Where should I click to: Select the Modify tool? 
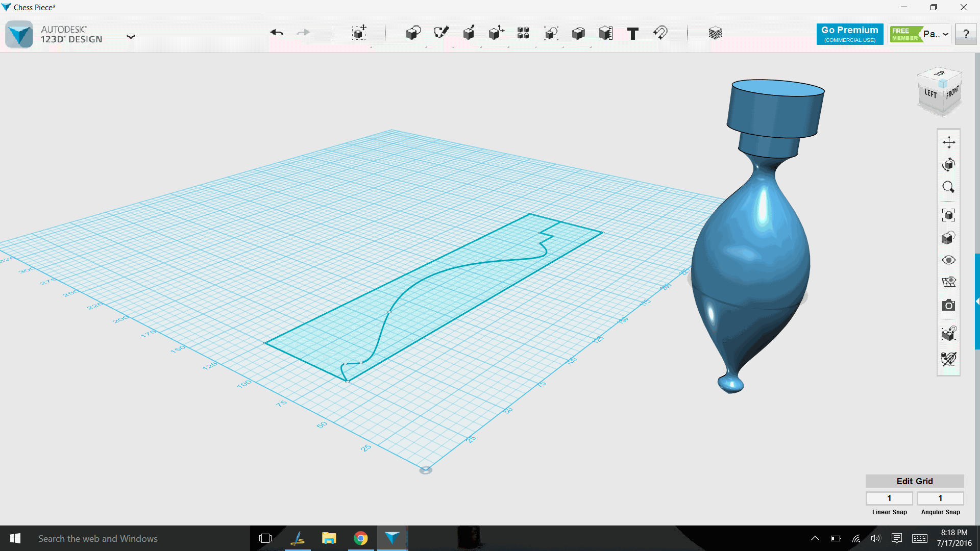coord(497,33)
